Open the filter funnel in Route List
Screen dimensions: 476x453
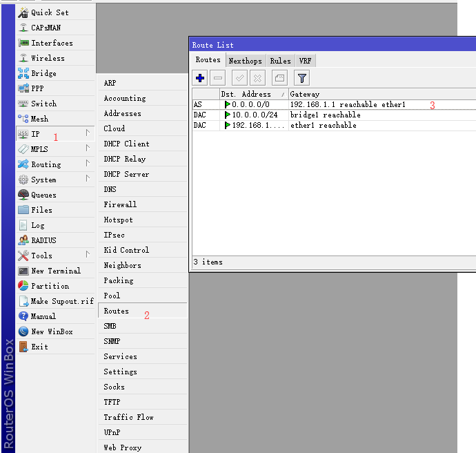click(301, 78)
